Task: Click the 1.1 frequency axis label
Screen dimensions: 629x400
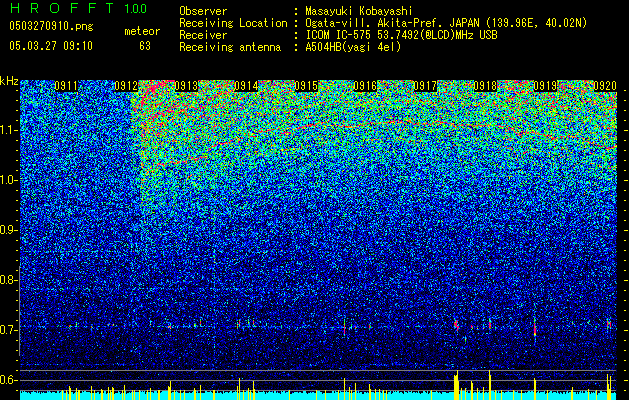Action: tap(8, 130)
